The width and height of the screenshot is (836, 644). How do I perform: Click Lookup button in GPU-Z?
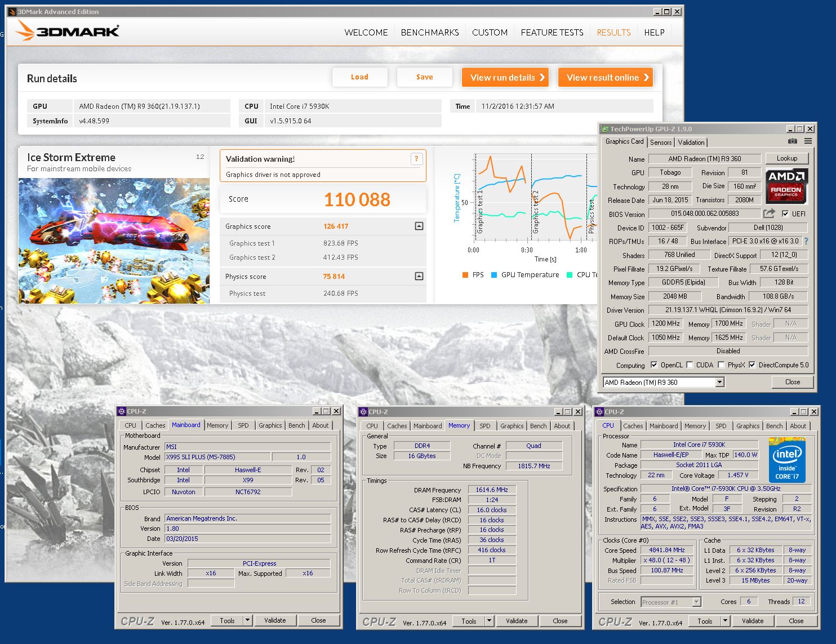[x=787, y=158]
